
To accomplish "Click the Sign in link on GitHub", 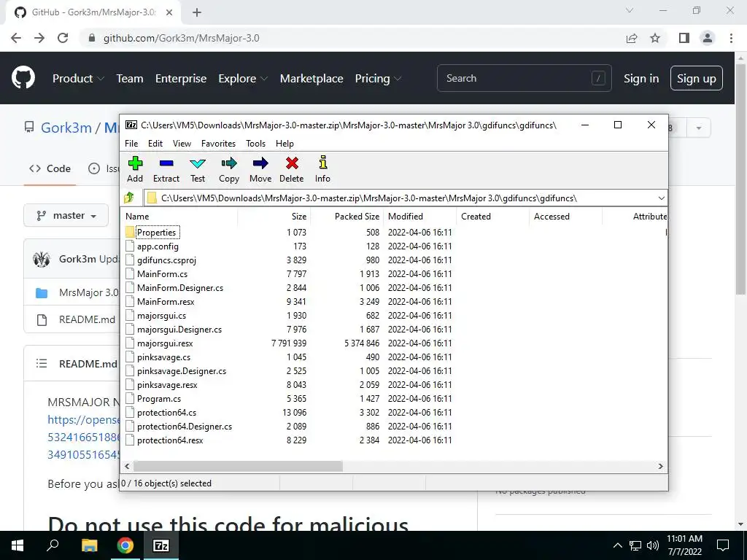I will [641, 79].
